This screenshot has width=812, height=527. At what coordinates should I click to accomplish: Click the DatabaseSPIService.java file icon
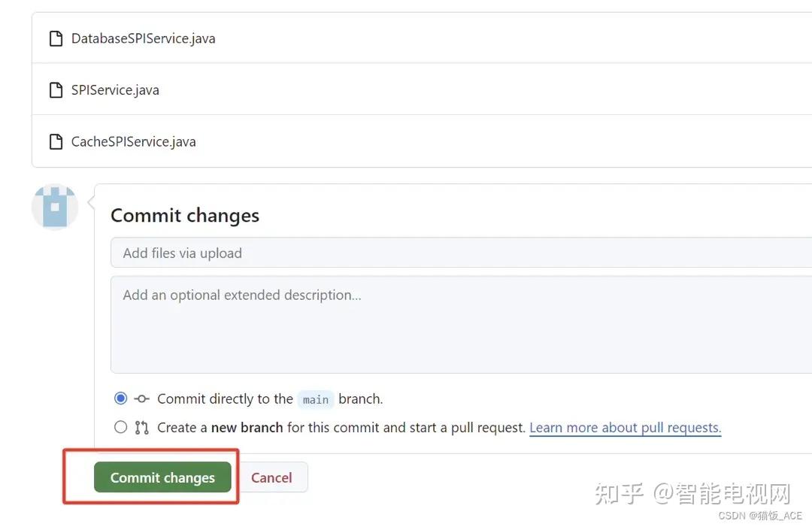tap(56, 38)
